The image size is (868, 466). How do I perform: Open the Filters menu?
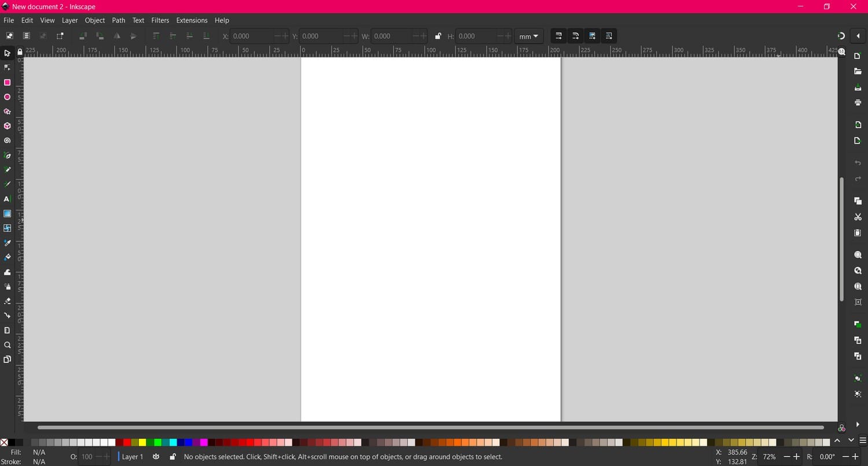[x=160, y=20]
